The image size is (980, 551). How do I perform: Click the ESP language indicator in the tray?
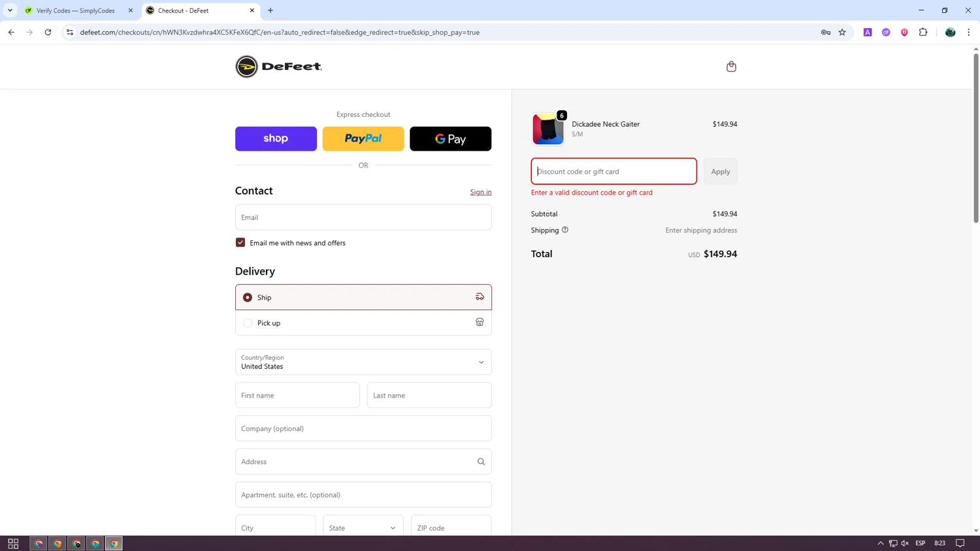[x=920, y=543]
